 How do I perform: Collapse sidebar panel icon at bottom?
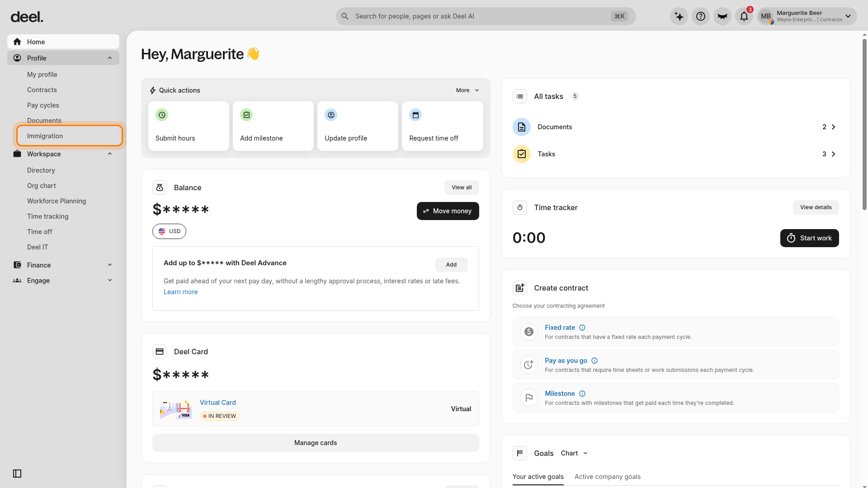(17, 474)
